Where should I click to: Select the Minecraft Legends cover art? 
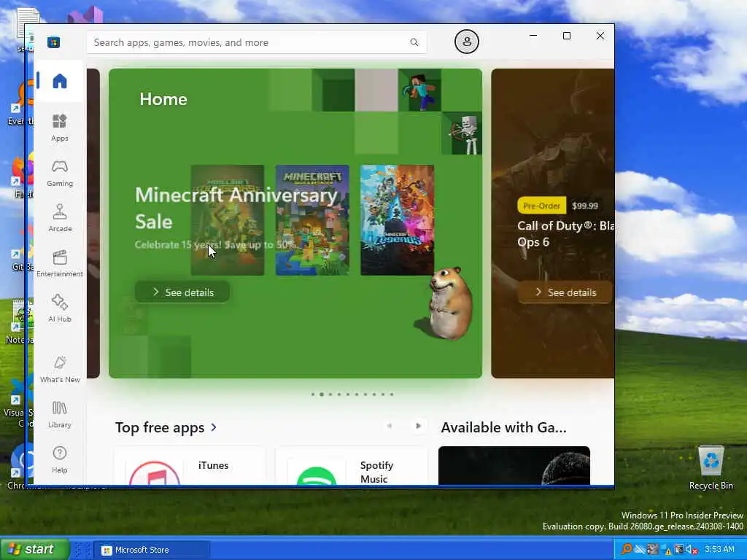397,220
